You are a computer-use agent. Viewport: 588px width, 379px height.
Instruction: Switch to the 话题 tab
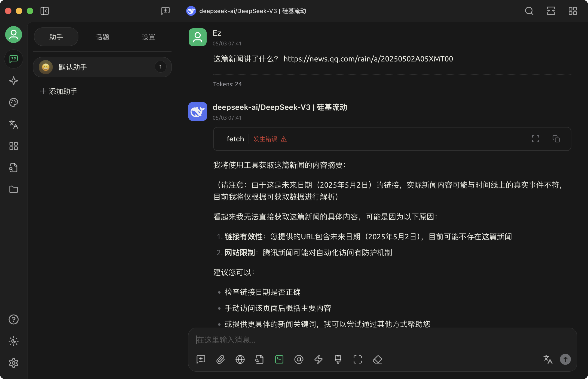[102, 37]
